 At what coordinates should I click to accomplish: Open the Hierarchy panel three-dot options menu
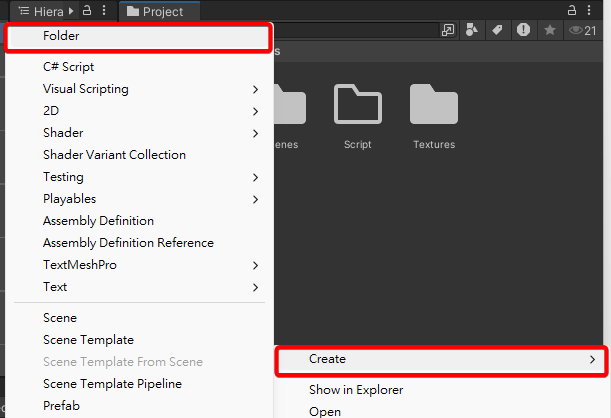104,11
